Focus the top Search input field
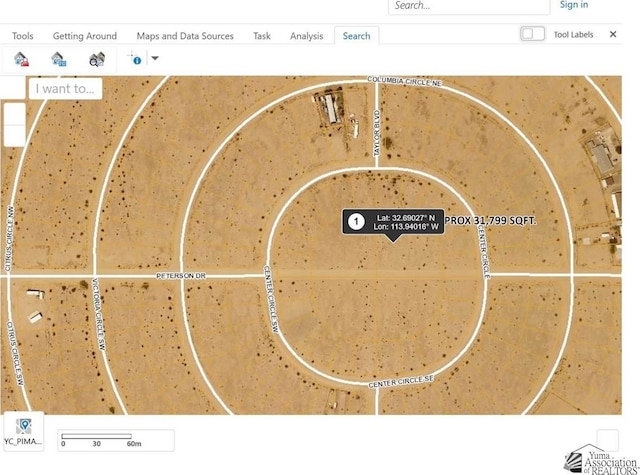 click(469, 6)
